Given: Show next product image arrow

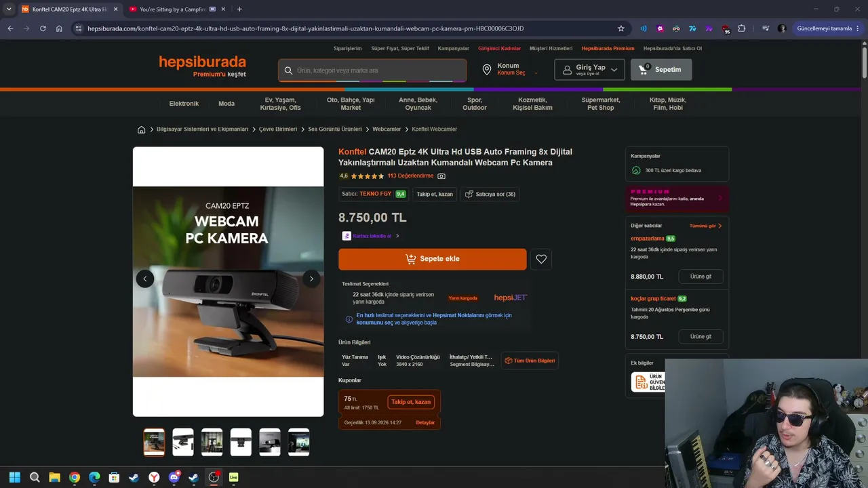Looking at the screenshot, I should [311, 279].
